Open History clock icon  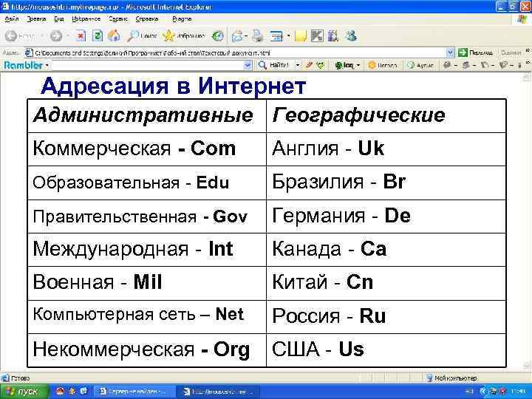point(217,35)
